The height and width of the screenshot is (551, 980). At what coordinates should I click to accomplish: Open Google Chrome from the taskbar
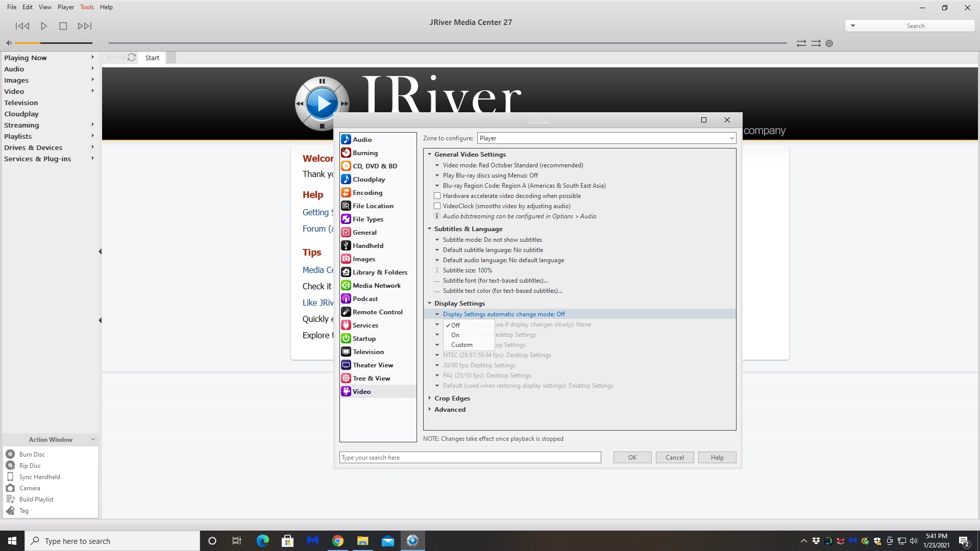tap(337, 541)
